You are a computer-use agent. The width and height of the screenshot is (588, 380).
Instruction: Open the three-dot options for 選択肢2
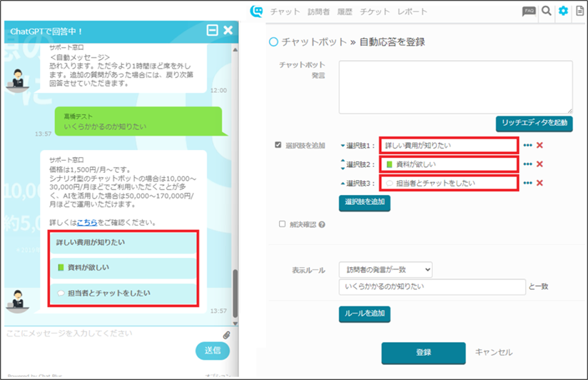[528, 164]
